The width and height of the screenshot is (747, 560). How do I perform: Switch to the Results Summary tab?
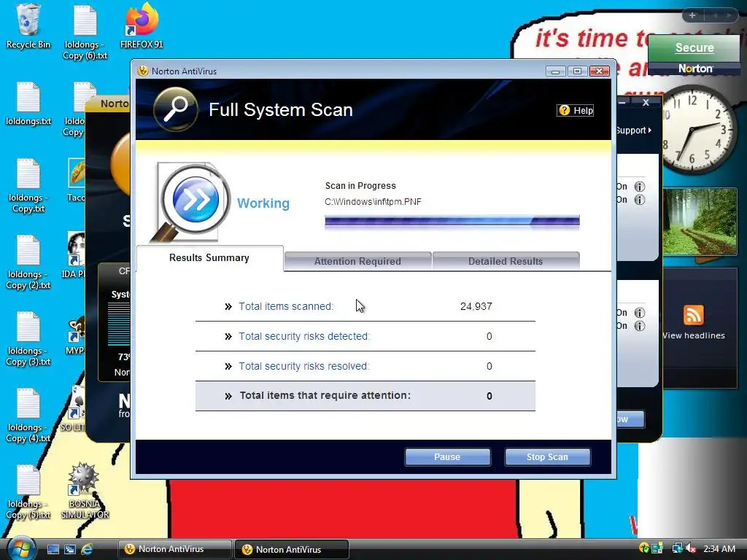click(209, 258)
